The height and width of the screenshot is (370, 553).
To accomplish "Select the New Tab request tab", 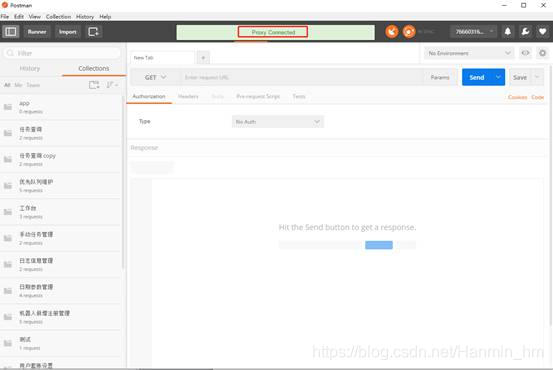I will [x=162, y=57].
